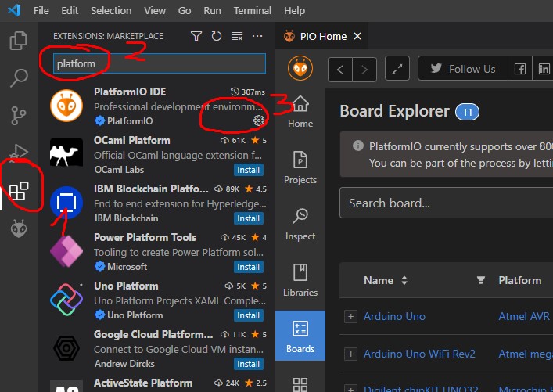Open the Terminal menu

pos(253,11)
